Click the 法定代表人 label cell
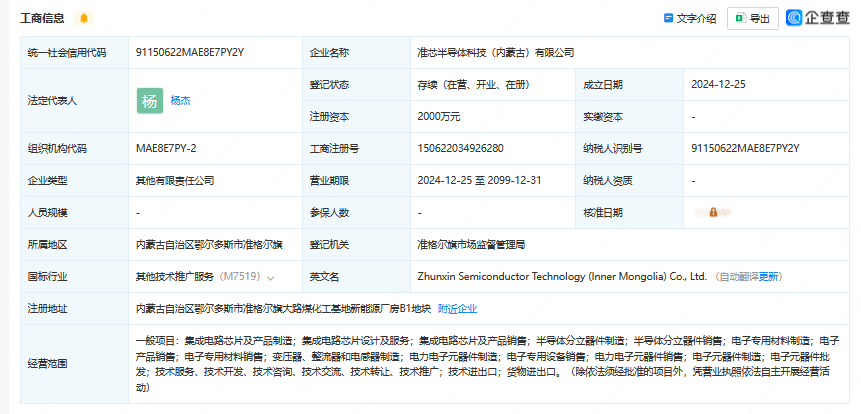Screen dimensions: 861x414 coord(75,101)
